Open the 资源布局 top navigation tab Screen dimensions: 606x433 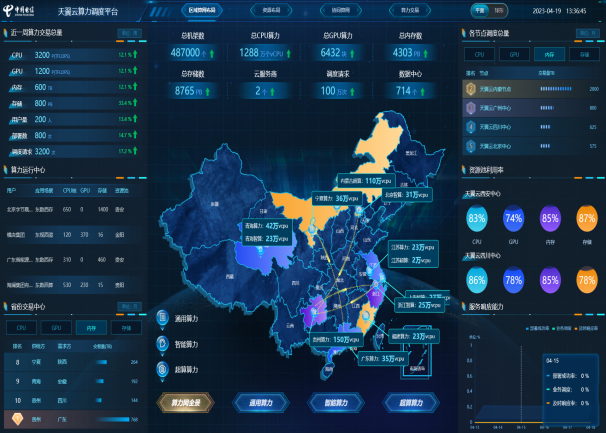(271, 10)
